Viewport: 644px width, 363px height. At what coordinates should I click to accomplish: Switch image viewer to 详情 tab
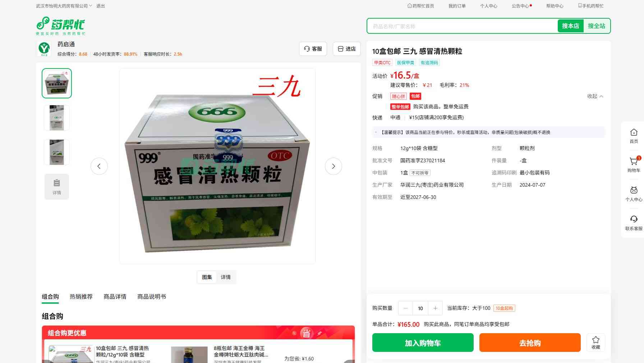pyautogui.click(x=226, y=277)
